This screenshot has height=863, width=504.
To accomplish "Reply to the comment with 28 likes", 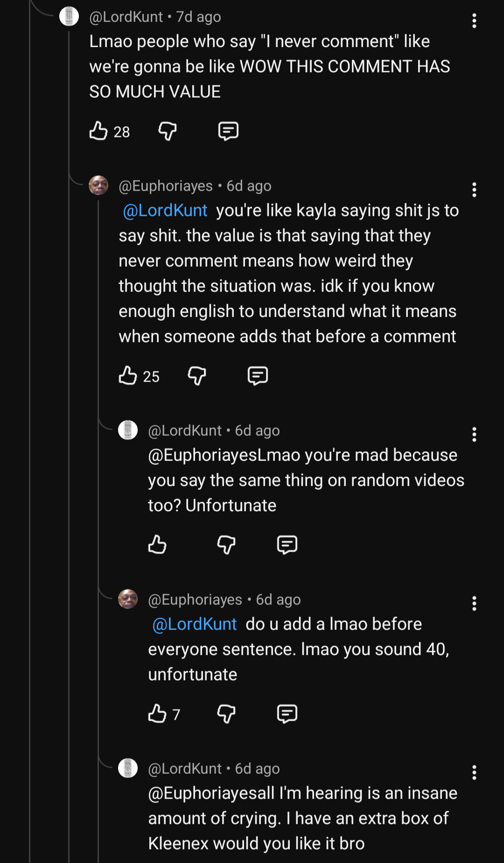I will click(228, 131).
